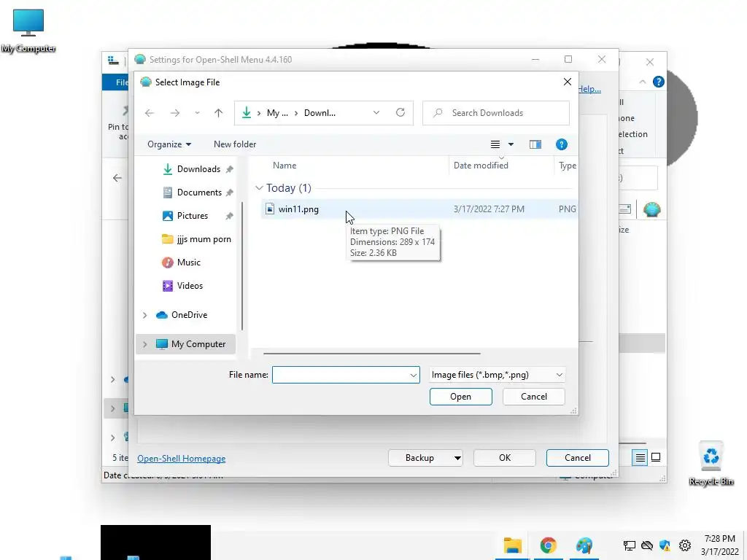747x560 pixels.
Task: Expand address bar path history dropdown
Action: click(376, 113)
